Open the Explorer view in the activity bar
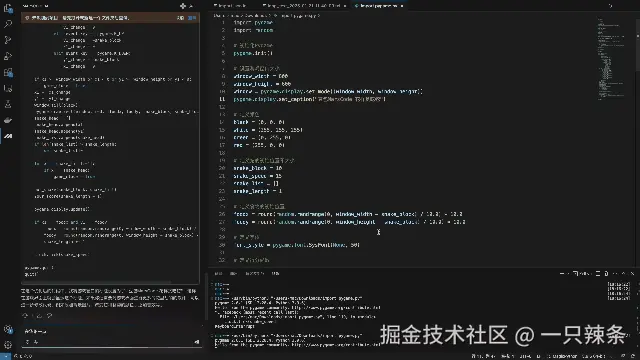Viewport: 640px width, 360px height. click(x=8, y=8)
